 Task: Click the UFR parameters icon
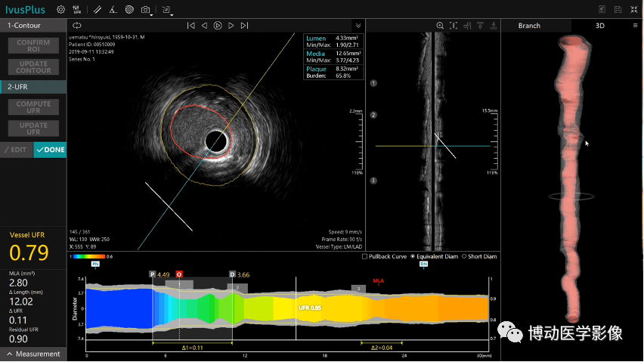(76, 10)
